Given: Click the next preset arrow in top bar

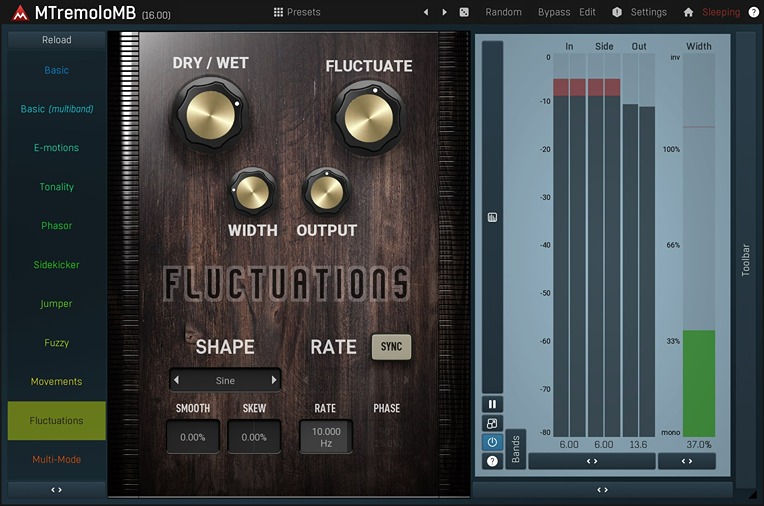Looking at the screenshot, I should click(445, 12).
